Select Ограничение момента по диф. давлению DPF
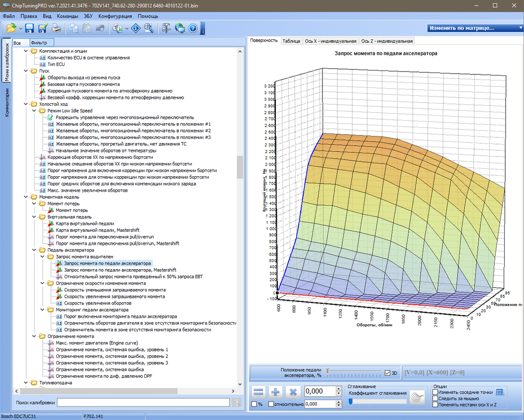This screenshot has height=420, width=524. tap(104, 376)
